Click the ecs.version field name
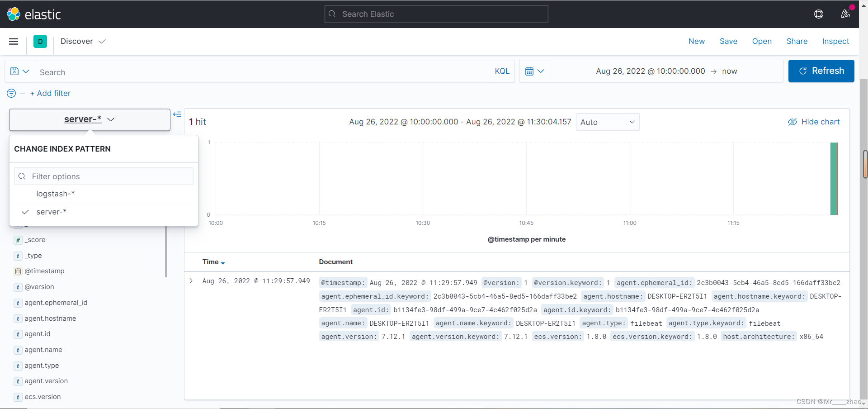 tap(42, 397)
